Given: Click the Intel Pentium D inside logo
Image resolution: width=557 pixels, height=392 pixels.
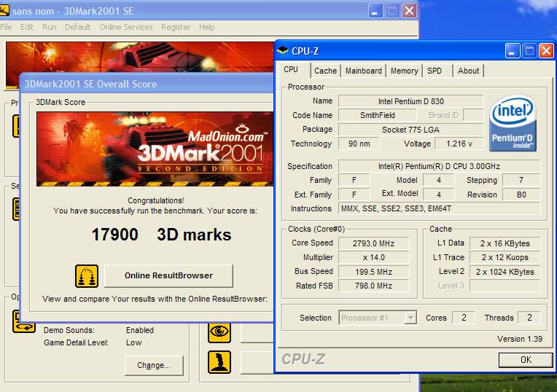Looking at the screenshot, I should click(513, 123).
